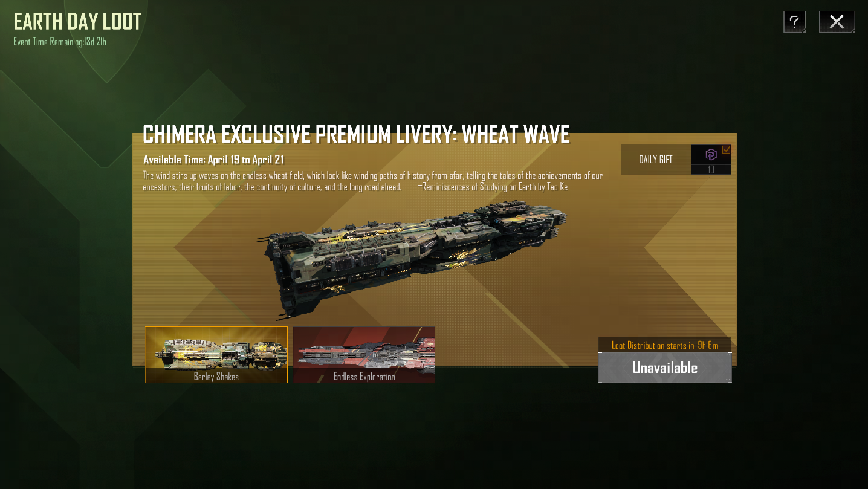Click the Reminiscences of Studying on Earth attribution
Screen dimensions: 868x489
tap(493, 187)
